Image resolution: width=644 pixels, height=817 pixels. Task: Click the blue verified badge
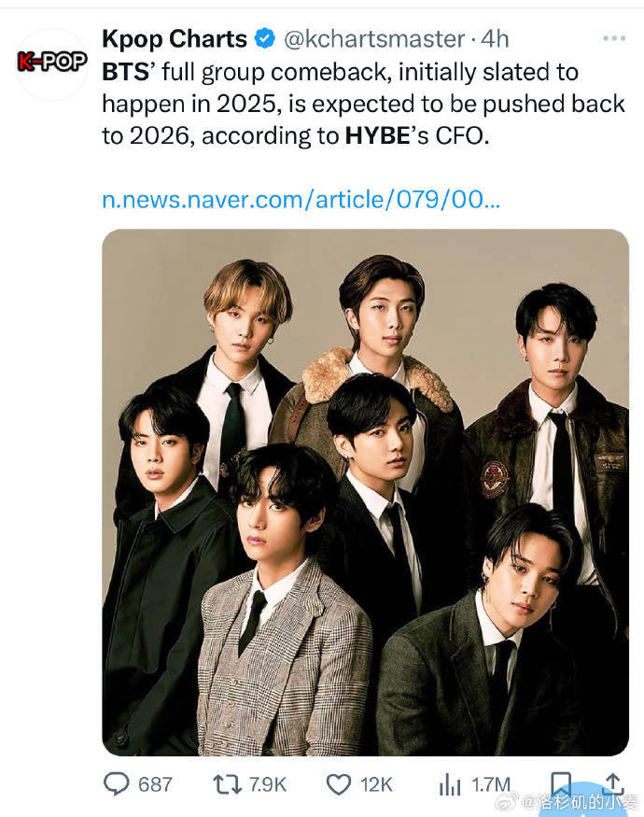point(264,39)
